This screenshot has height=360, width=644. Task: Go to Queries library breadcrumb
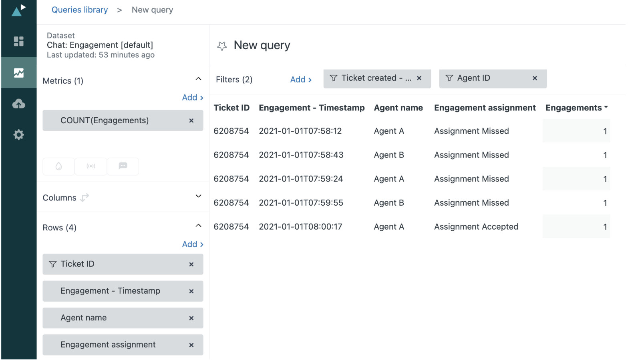pos(80,10)
